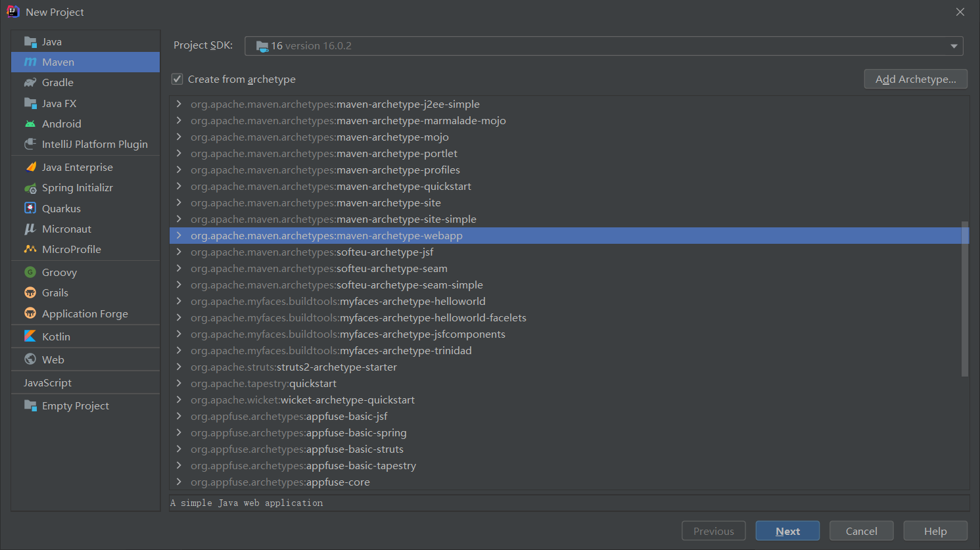The width and height of the screenshot is (980, 550).
Task: Select softeu-archetype-seam row text
Action: tap(319, 268)
